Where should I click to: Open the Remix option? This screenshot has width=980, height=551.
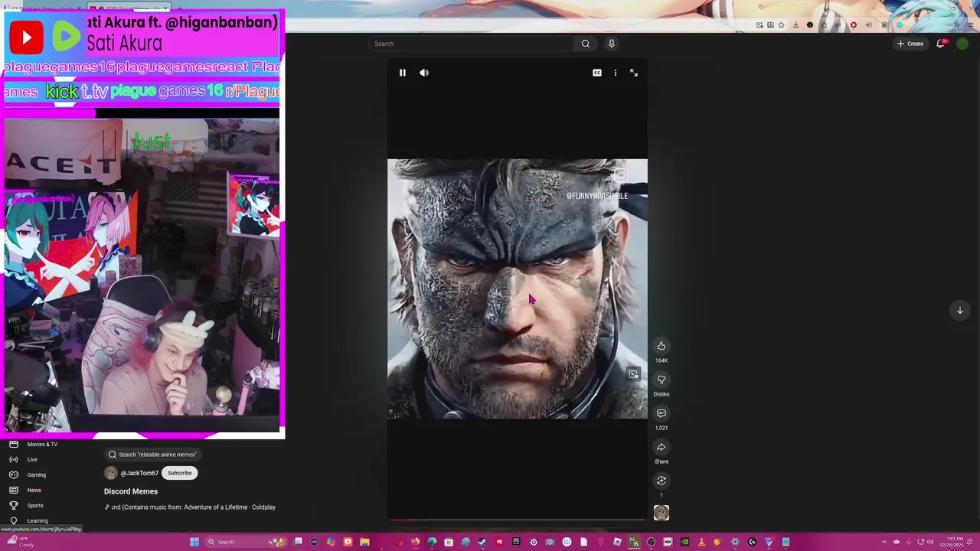661,481
